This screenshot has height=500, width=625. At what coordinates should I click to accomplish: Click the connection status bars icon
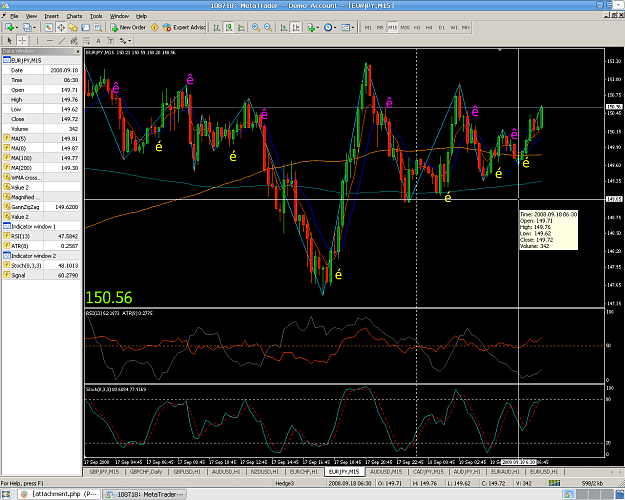[554, 483]
